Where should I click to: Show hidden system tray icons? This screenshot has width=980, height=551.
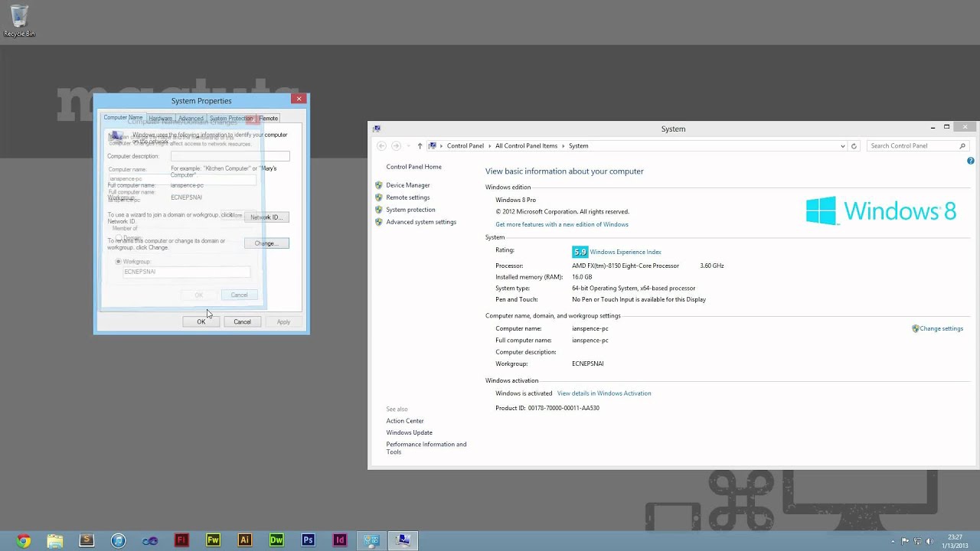(x=893, y=541)
